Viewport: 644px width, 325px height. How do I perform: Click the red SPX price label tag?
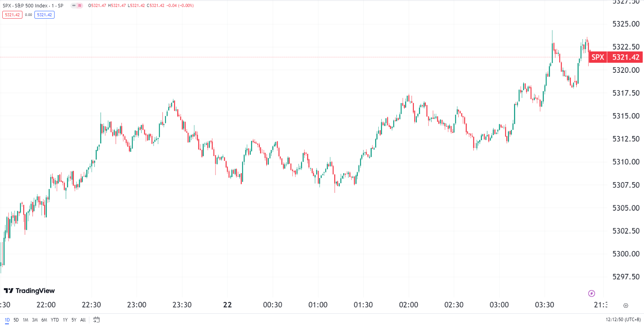pos(598,57)
